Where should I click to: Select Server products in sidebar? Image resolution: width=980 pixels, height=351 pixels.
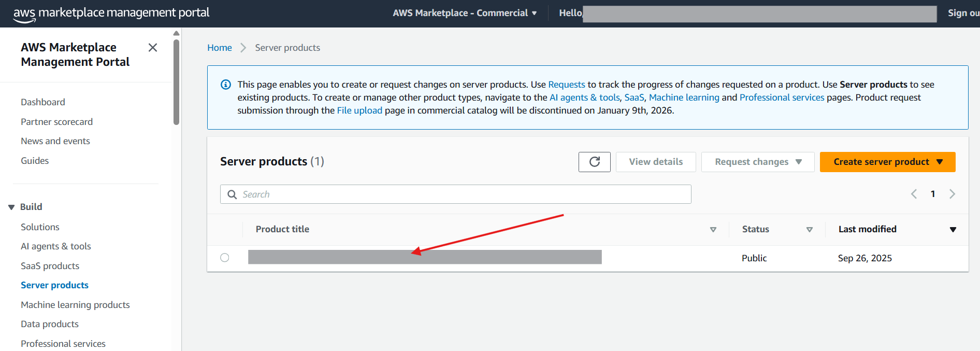(x=54, y=285)
